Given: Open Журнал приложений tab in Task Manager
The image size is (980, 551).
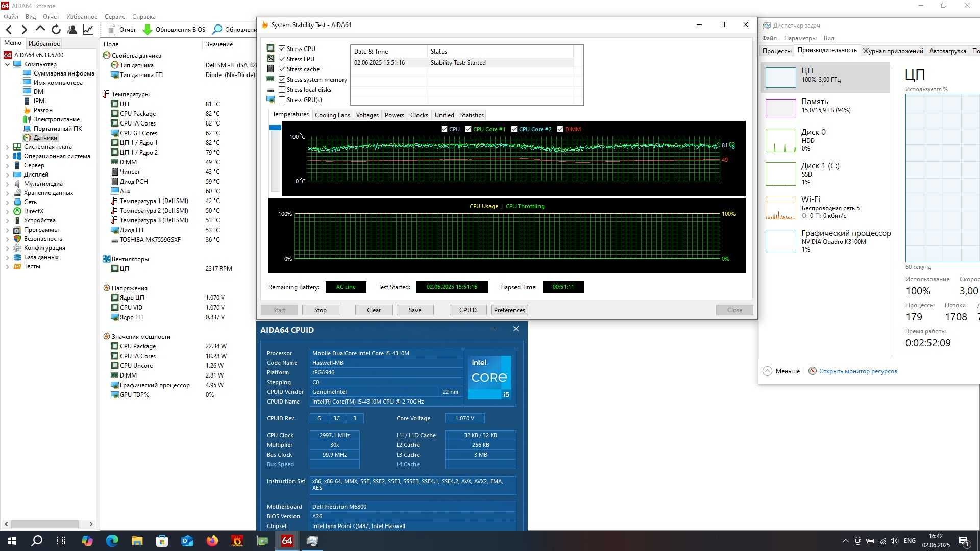Looking at the screenshot, I should [x=893, y=51].
